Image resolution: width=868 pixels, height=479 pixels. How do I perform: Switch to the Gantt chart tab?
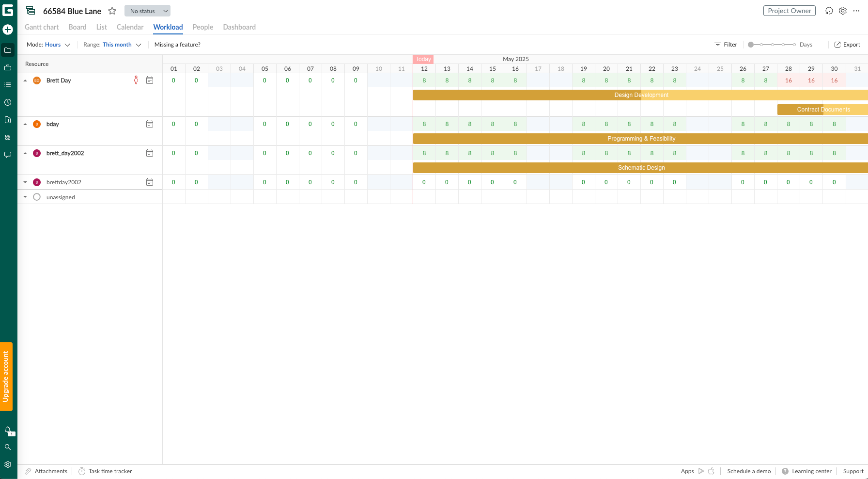(42, 27)
